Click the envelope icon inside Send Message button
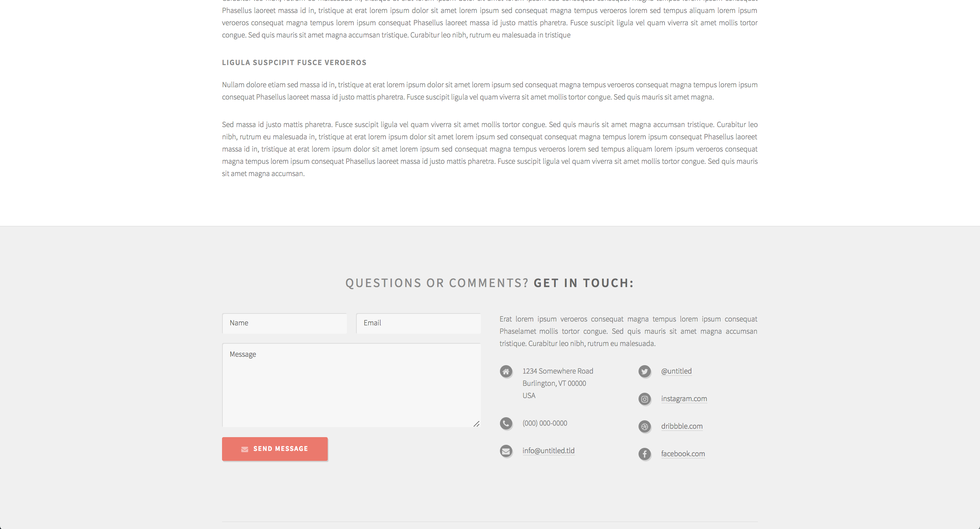Screen dimensions: 980x529 coord(245,449)
